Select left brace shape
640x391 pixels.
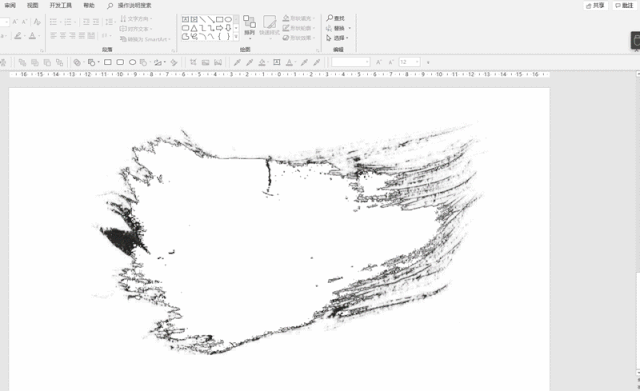click(220, 37)
